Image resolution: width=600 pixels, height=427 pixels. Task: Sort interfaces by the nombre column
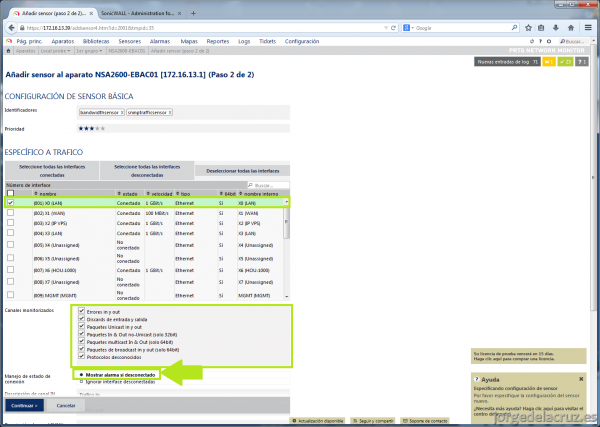pos(45,194)
